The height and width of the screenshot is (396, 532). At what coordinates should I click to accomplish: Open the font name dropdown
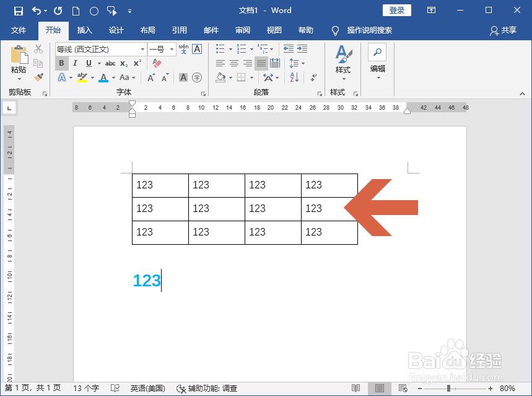coord(143,49)
